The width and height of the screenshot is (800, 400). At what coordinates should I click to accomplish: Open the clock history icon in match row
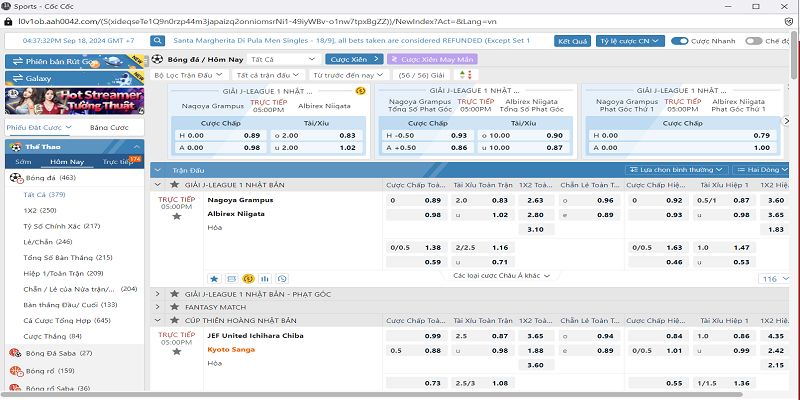(x=282, y=279)
